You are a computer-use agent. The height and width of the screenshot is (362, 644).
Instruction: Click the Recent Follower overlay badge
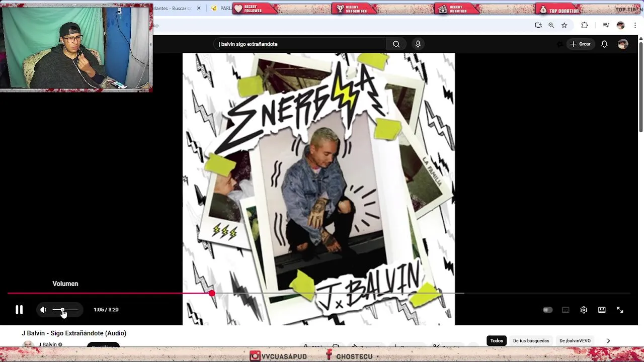point(255,9)
